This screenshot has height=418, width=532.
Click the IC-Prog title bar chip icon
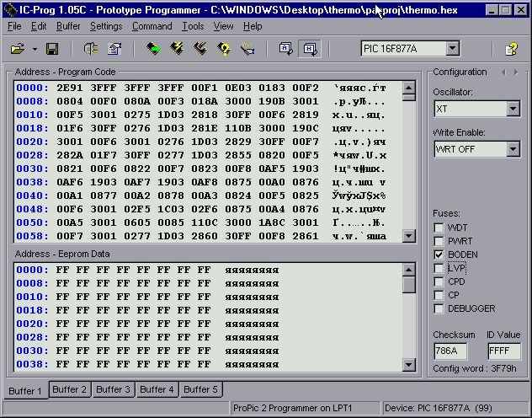10,10
